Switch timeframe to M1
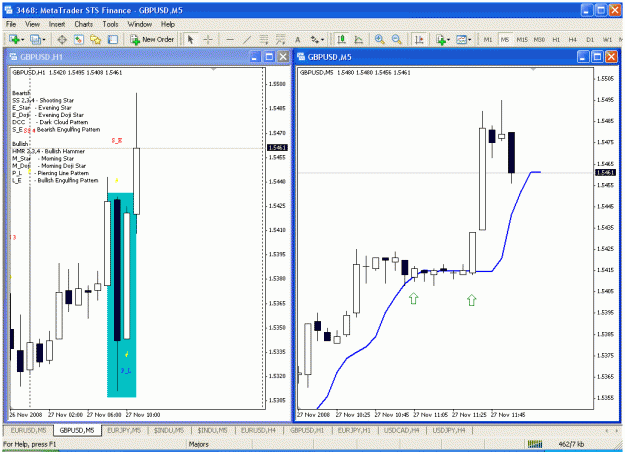 tap(488, 39)
